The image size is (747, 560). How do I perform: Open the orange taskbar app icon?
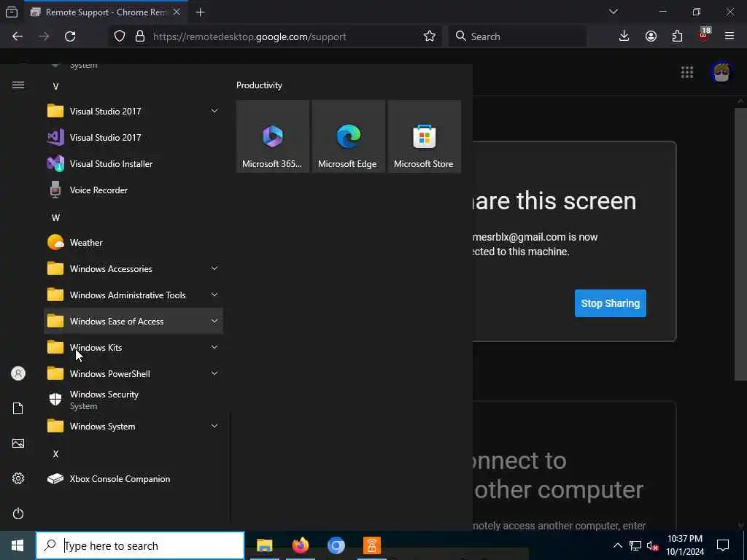coord(371,545)
